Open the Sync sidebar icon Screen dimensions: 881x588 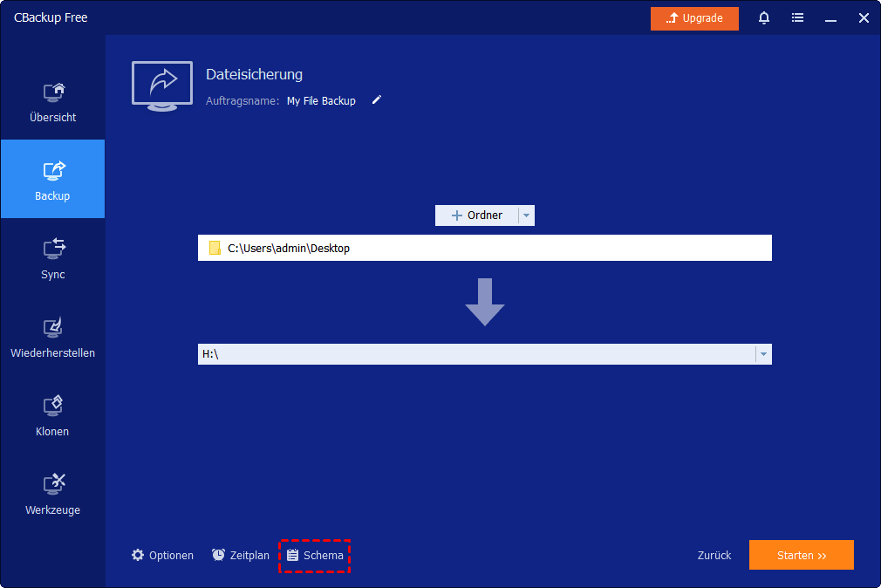pyautogui.click(x=52, y=258)
